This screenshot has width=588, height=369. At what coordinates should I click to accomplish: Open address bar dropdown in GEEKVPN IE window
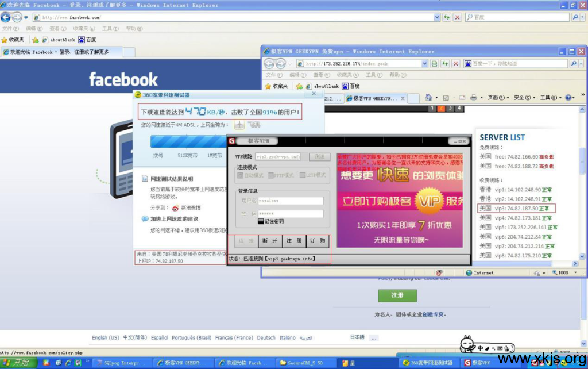pos(424,64)
